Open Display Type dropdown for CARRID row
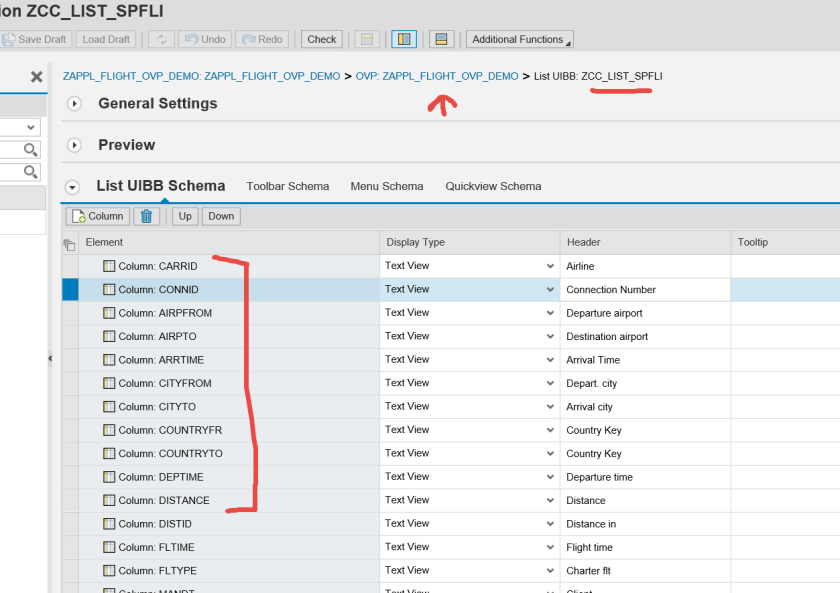The width and height of the screenshot is (840, 593). [x=549, y=266]
